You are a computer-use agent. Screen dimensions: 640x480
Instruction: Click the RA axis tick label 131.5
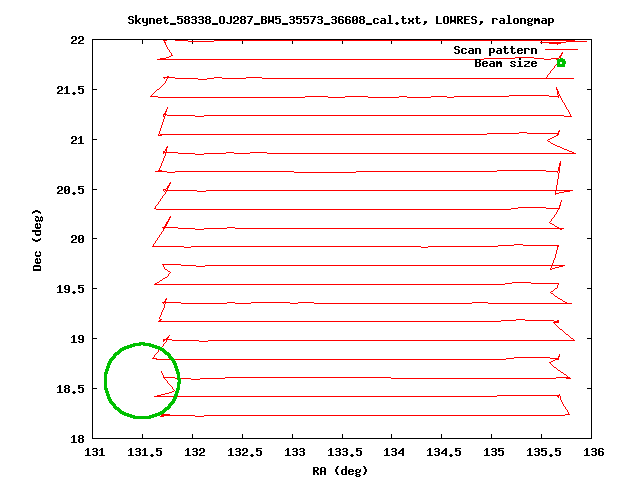(144, 452)
